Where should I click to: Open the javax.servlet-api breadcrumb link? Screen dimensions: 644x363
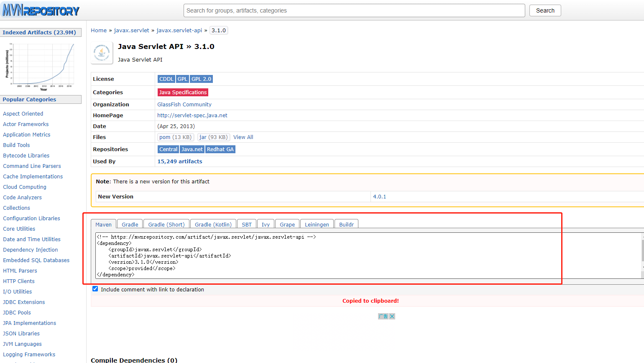[179, 30]
